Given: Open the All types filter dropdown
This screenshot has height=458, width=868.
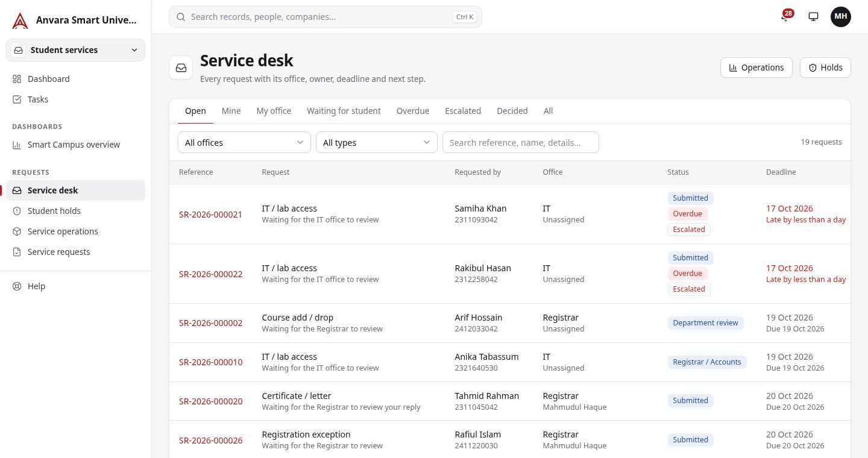Looking at the screenshot, I should click(x=377, y=142).
